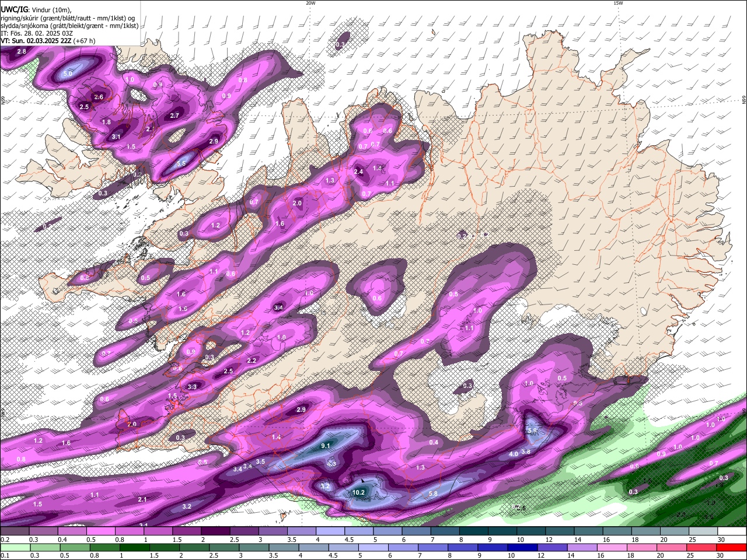Select the white 30 swatch in upper legend
This screenshot has height=560, width=747.
click(x=731, y=531)
